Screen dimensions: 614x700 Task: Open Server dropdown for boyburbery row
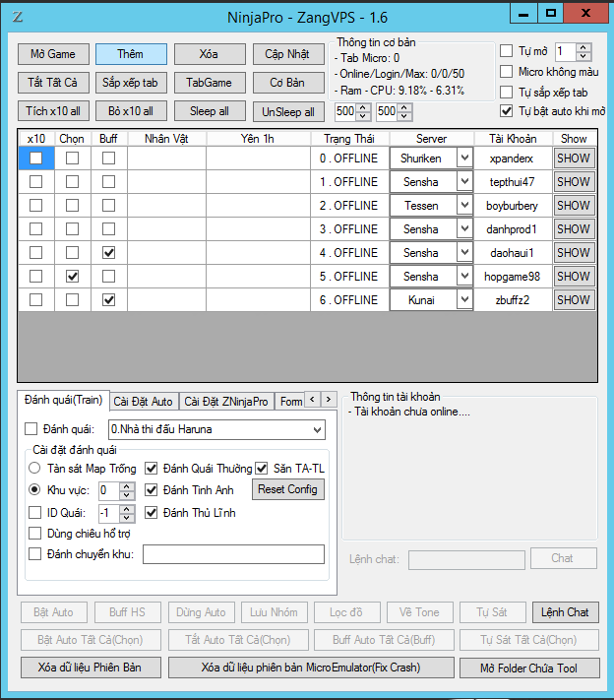[x=464, y=206]
